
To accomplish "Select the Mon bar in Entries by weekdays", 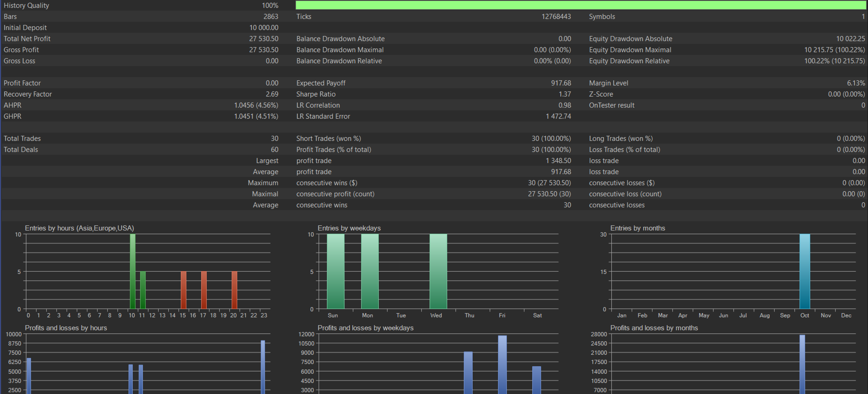I will (369, 272).
